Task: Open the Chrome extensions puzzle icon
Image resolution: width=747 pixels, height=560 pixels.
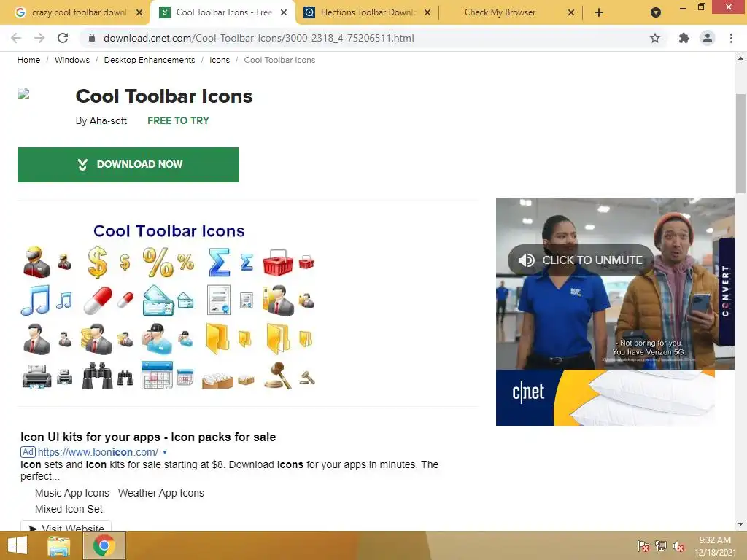Action: click(x=684, y=38)
